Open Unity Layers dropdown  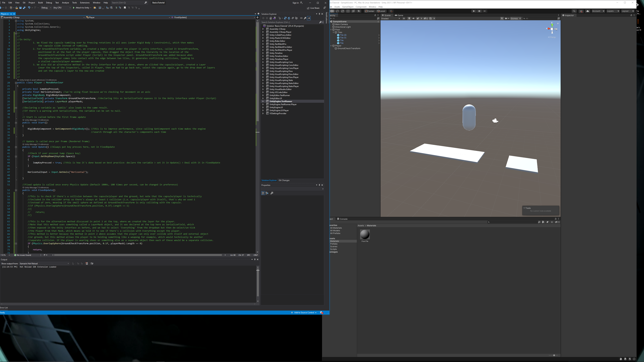point(613,11)
